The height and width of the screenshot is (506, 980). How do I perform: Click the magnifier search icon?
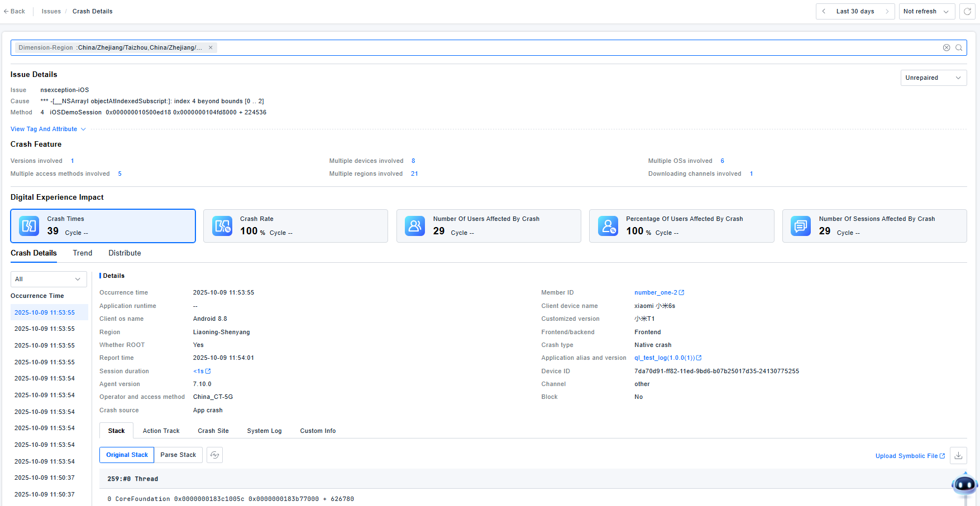click(959, 48)
